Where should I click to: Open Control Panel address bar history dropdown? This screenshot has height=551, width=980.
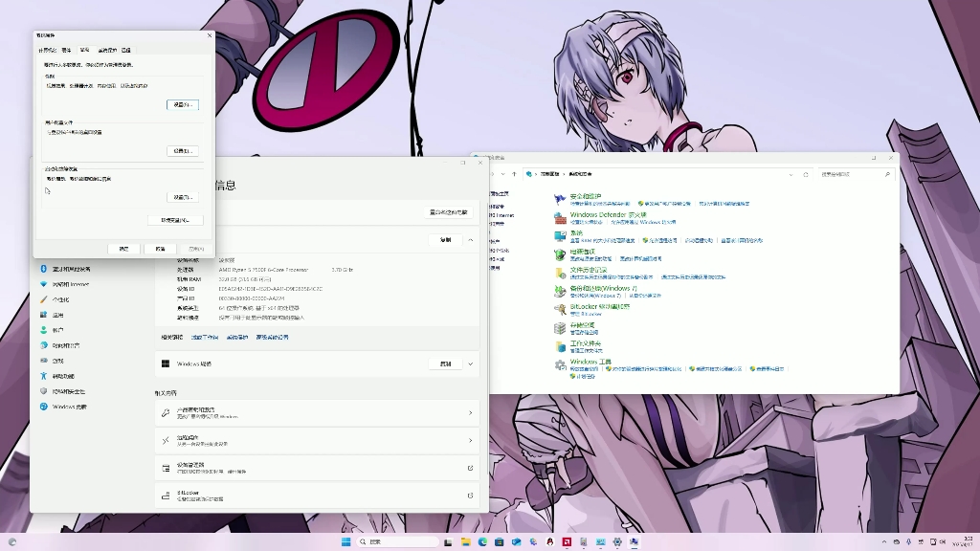coord(791,174)
